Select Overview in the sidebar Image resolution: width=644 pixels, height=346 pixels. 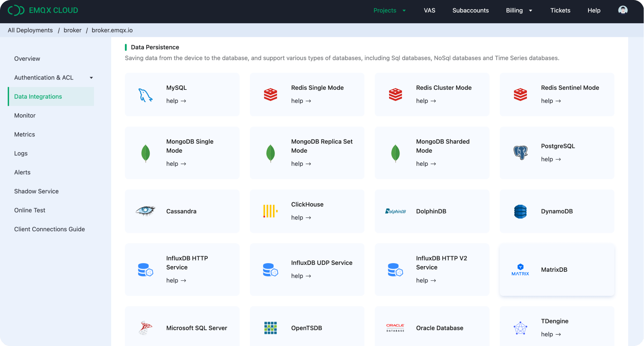27,59
